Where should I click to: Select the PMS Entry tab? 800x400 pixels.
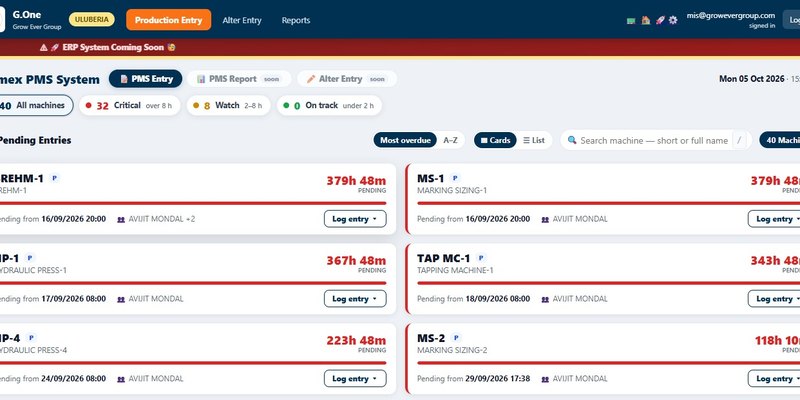pos(145,79)
